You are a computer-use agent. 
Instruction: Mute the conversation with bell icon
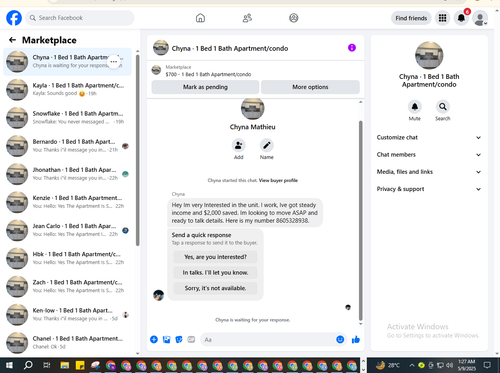pos(415,107)
